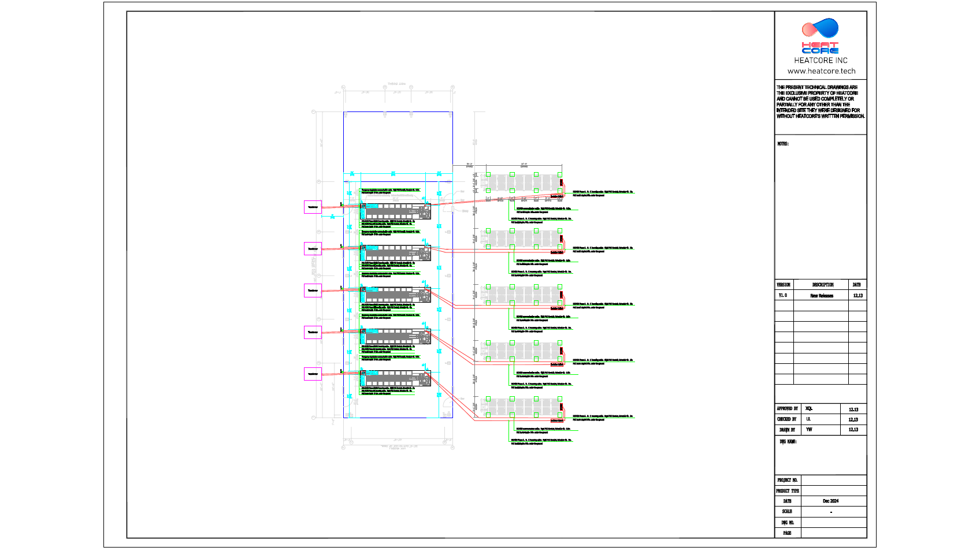Select the NOTES: label
The height and width of the screenshot is (551, 980).
pos(783,144)
